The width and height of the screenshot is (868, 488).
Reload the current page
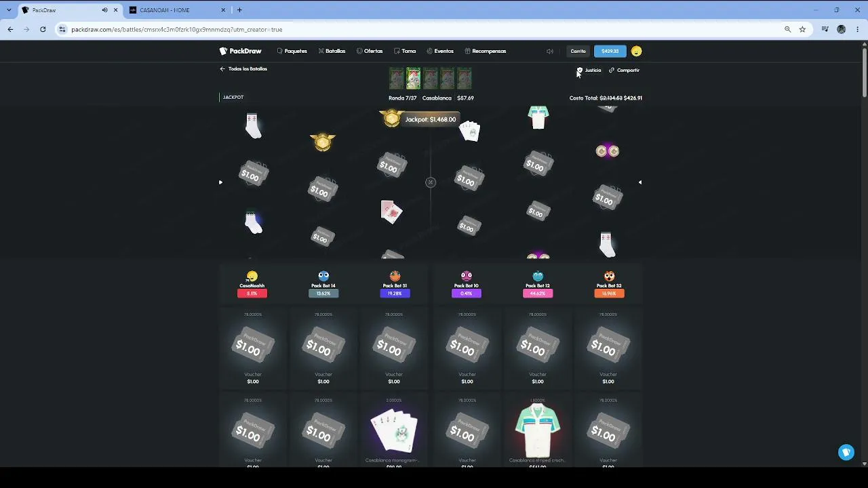(43, 29)
